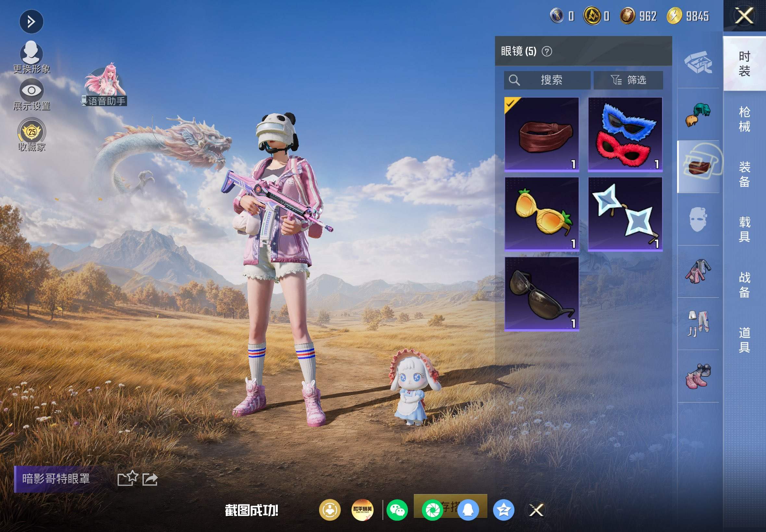The width and height of the screenshot is (766, 532).
Task: Share screenshot to Qzone
Action: pyautogui.click(x=503, y=510)
